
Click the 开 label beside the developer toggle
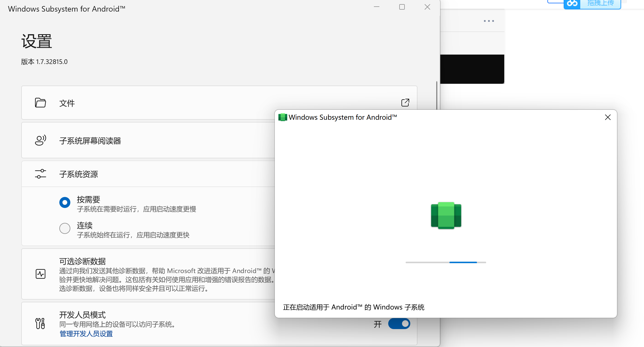[377, 324]
